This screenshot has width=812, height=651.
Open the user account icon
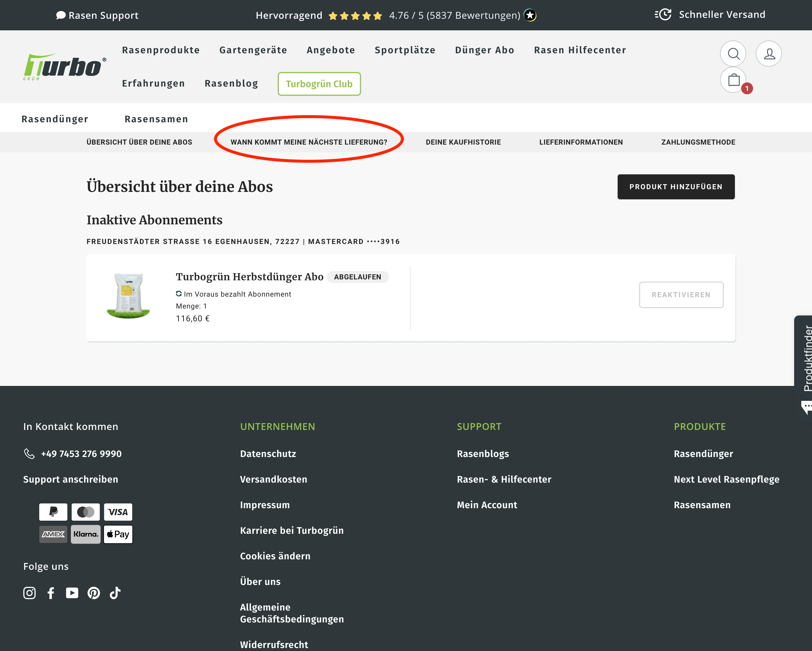[769, 54]
